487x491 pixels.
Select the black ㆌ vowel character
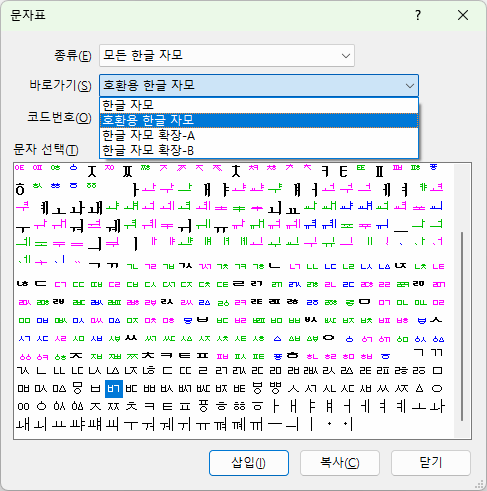tap(257, 425)
